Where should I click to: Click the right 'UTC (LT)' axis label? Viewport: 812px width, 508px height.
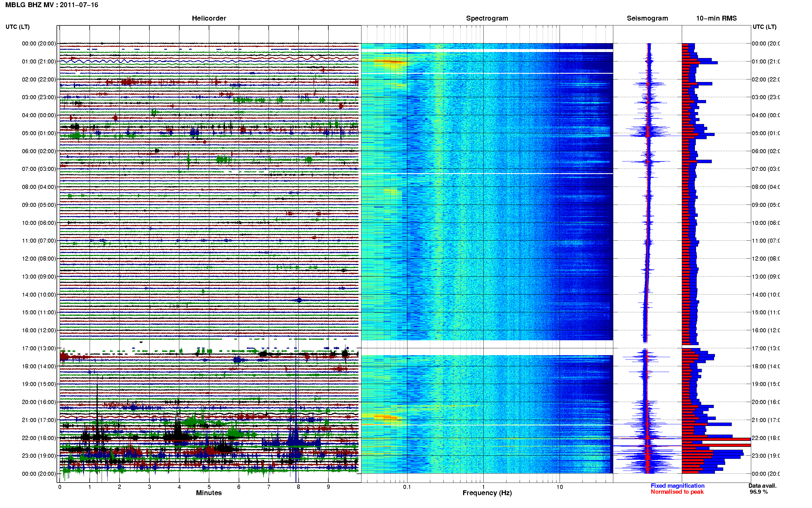764,27
